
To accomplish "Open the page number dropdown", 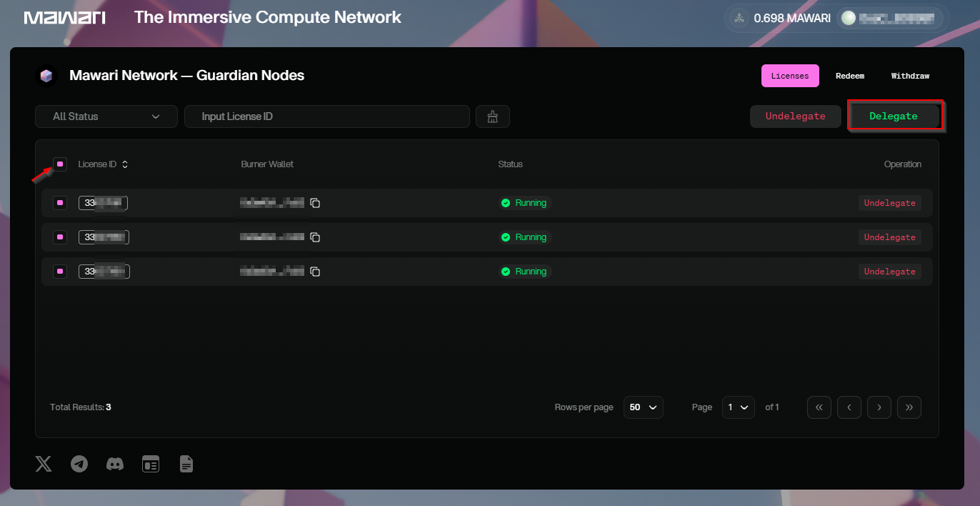I will pyautogui.click(x=738, y=407).
